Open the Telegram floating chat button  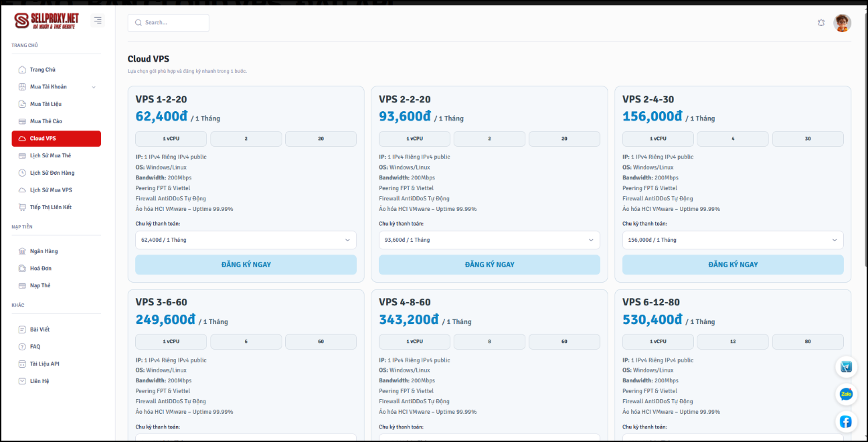(x=846, y=366)
